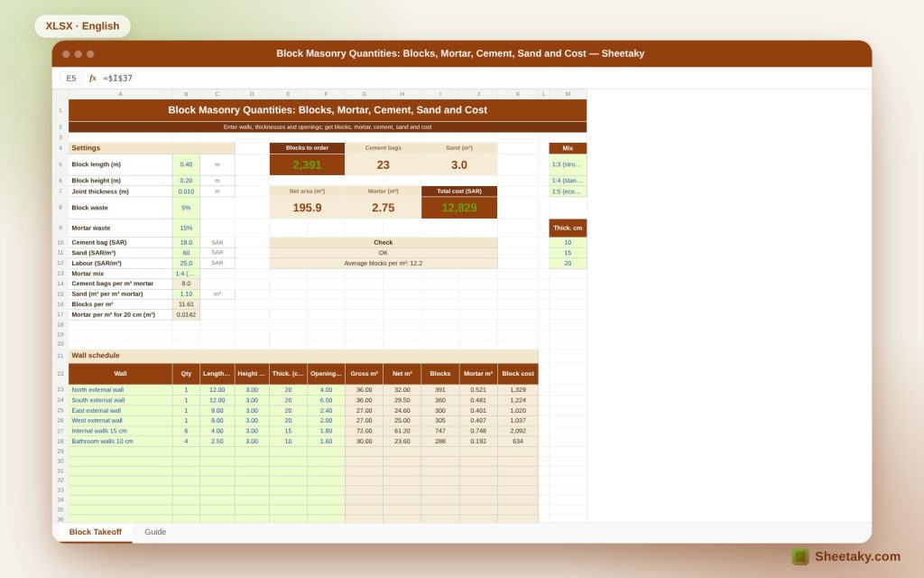Select the Joint thickness value 0.010

[186, 191]
